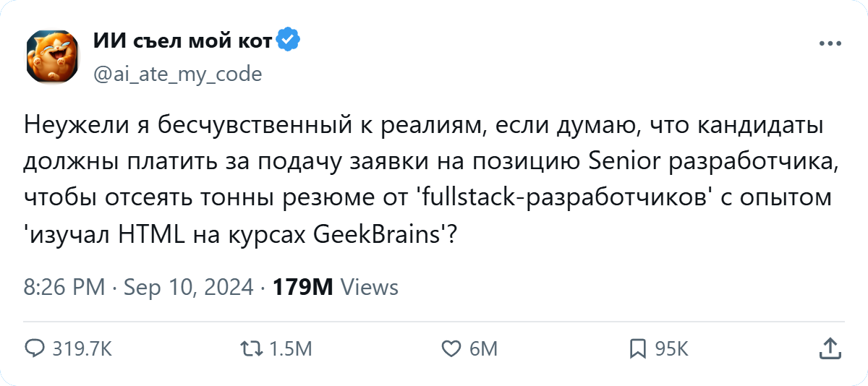View the 179M Views analytics
Screen dimensions: 868x386
tap(336, 287)
